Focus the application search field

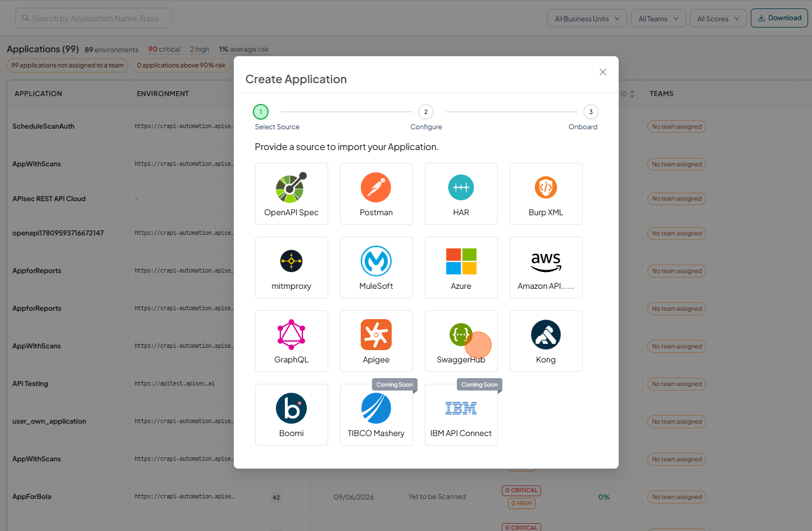[94, 18]
